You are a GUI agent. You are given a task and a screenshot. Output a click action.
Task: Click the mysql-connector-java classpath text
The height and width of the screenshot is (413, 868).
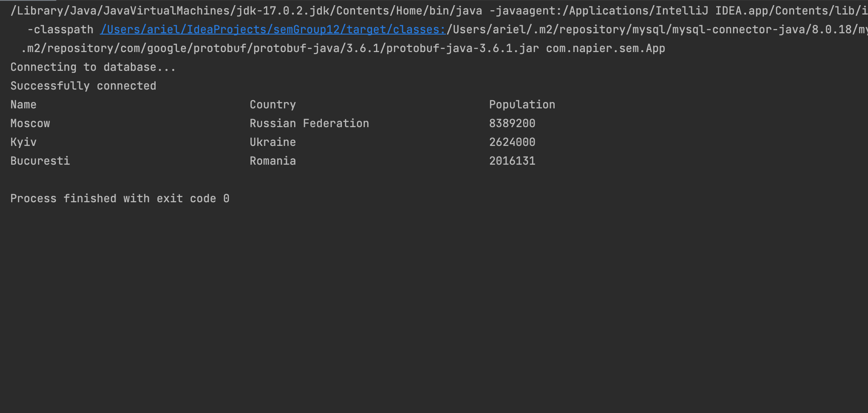pyautogui.click(x=657, y=29)
